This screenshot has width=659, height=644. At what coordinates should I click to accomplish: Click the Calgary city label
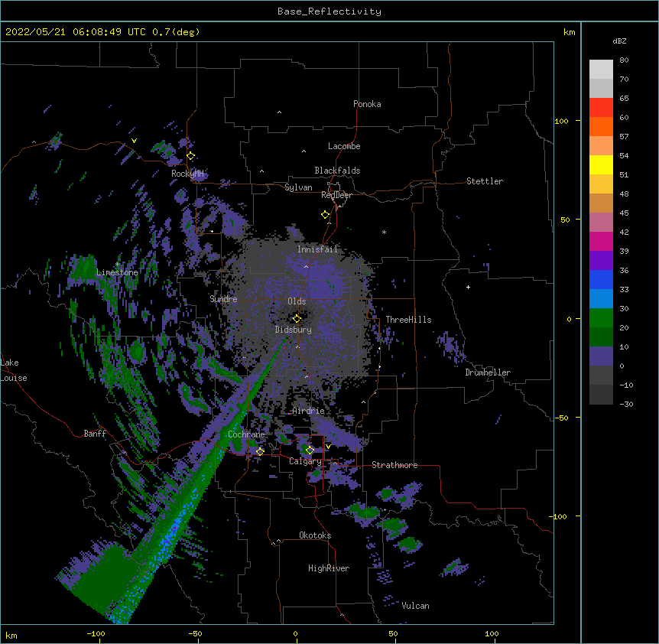(306, 461)
